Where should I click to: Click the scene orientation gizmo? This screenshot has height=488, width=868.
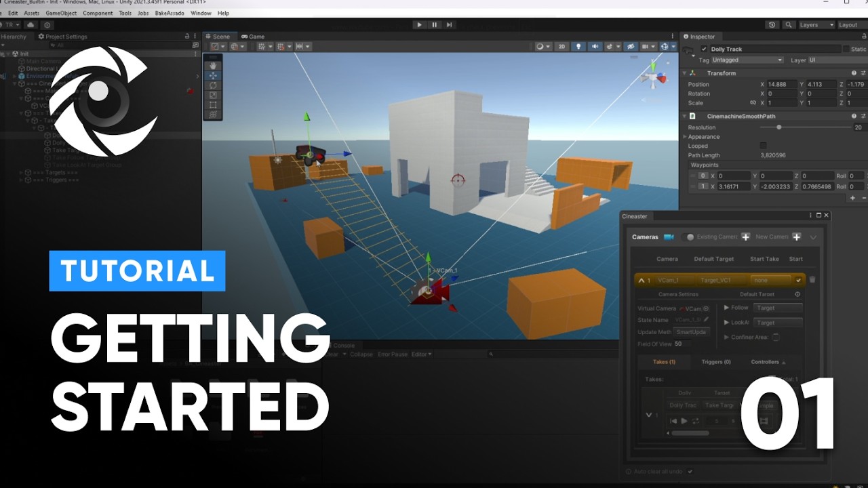pos(654,77)
